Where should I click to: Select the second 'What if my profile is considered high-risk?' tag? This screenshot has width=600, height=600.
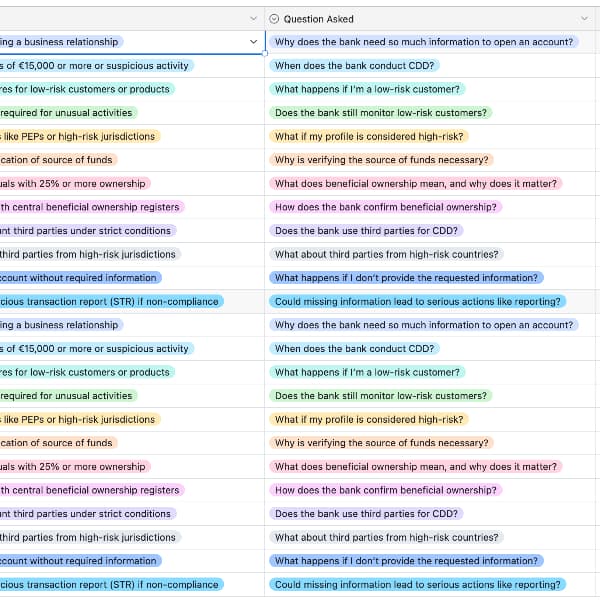tap(369, 419)
